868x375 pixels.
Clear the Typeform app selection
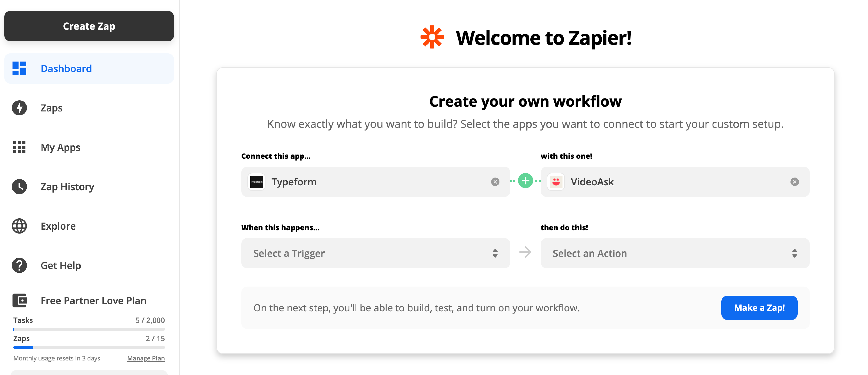click(495, 182)
